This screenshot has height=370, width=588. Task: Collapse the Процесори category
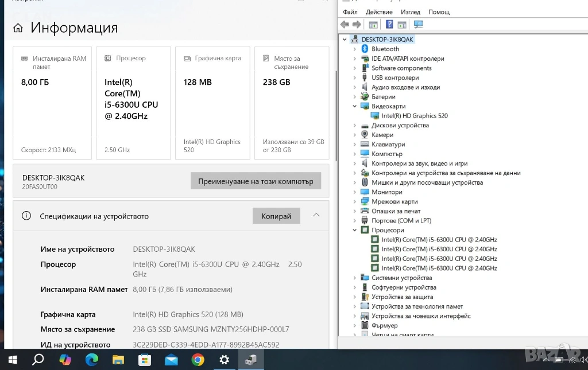(x=354, y=230)
